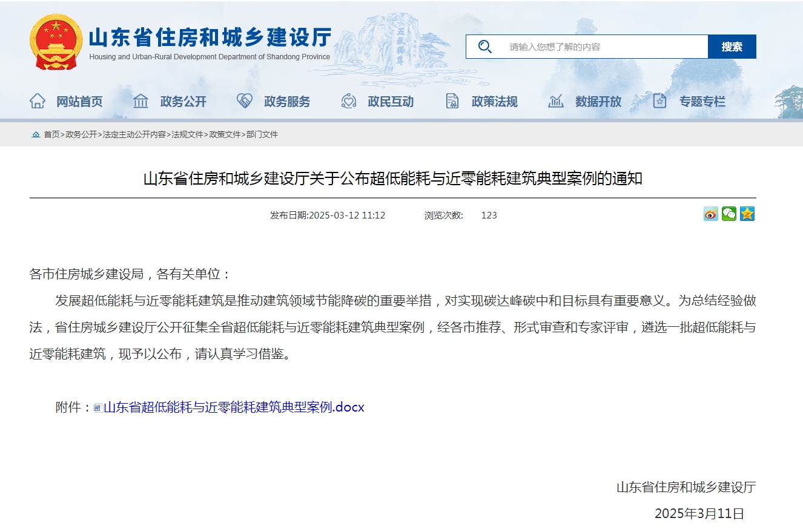Click the magnifier icon in search bar
Screen dimensions: 803x532
pos(484,47)
